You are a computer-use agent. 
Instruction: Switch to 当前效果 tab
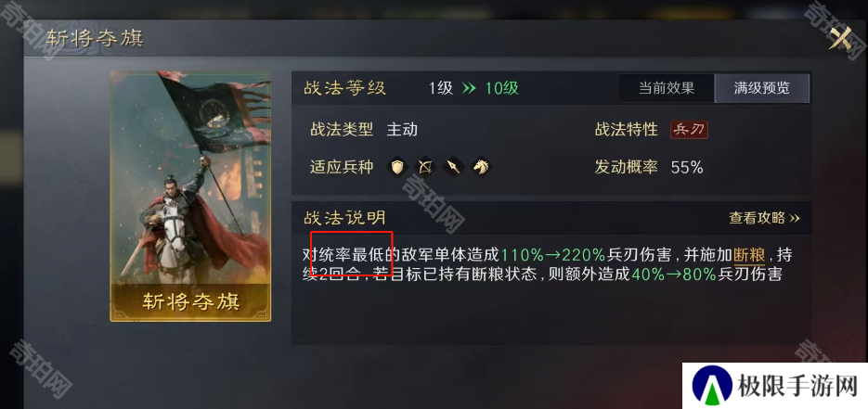pos(666,88)
